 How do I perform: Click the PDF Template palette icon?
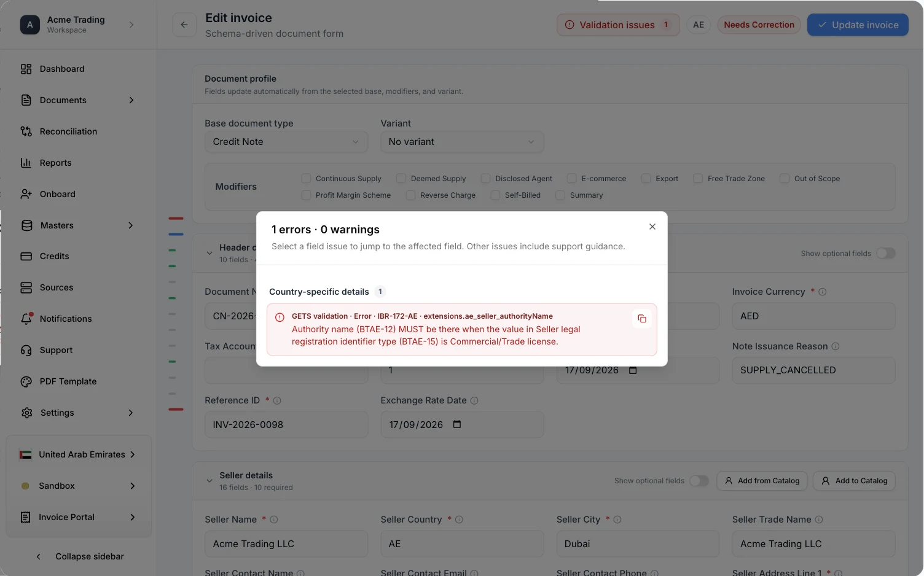(x=26, y=381)
